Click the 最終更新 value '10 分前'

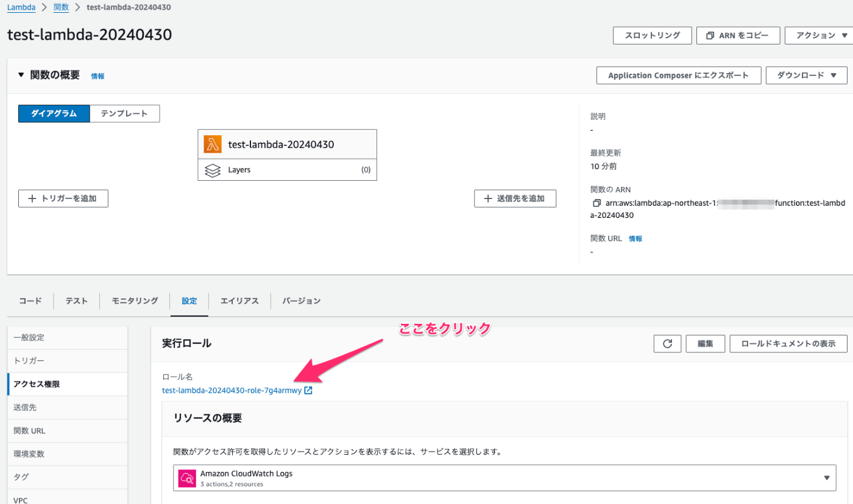pyautogui.click(x=603, y=166)
